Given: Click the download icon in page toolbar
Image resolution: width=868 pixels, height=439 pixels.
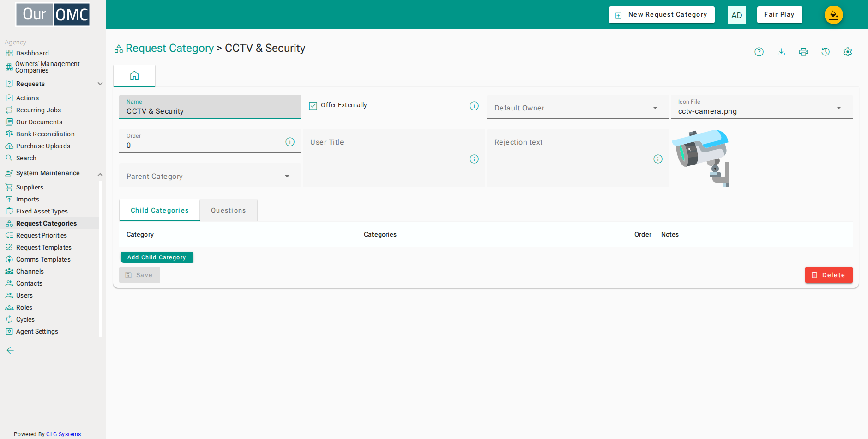Looking at the screenshot, I should point(781,52).
